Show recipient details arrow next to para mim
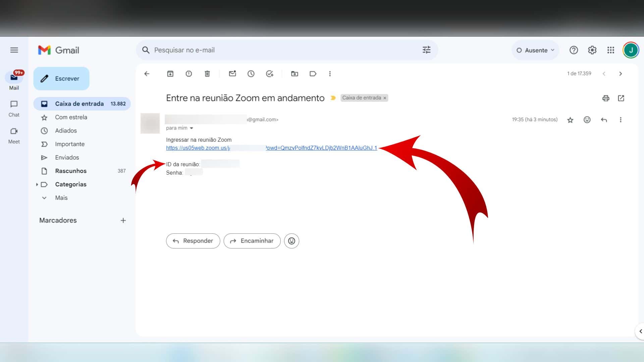 click(192, 128)
